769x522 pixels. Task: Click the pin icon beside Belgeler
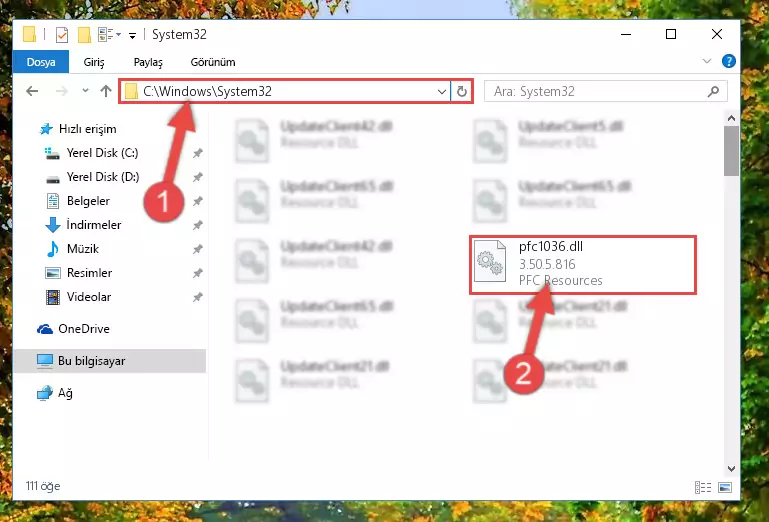point(198,201)
